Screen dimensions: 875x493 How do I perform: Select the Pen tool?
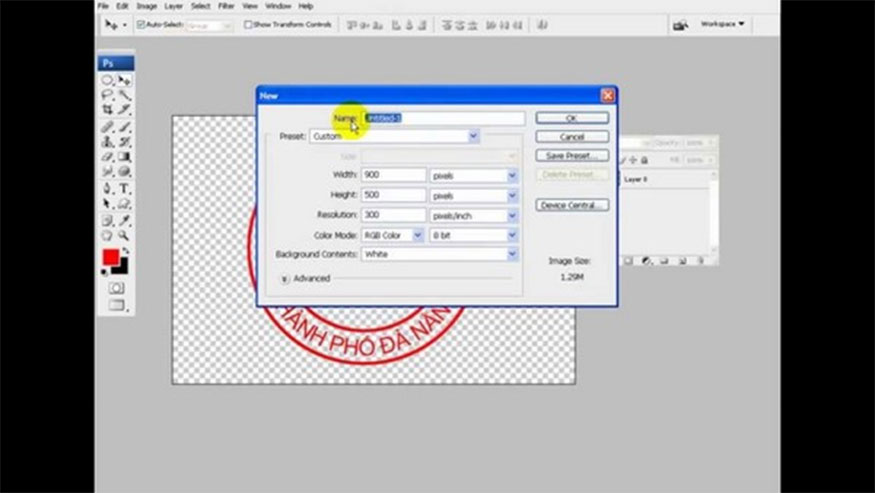[107, 189]
